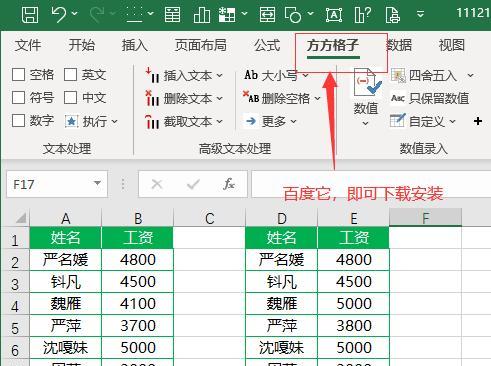Image resolution: width=491 pixels, height=366 pixels.
Task: Click the column chart icon
Action: tap(202, 14)
